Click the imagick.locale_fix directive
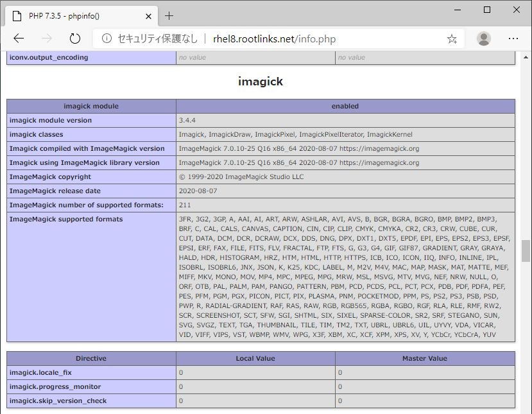The height and width of the screenshot is (414, 532). (x=40, y=372)
